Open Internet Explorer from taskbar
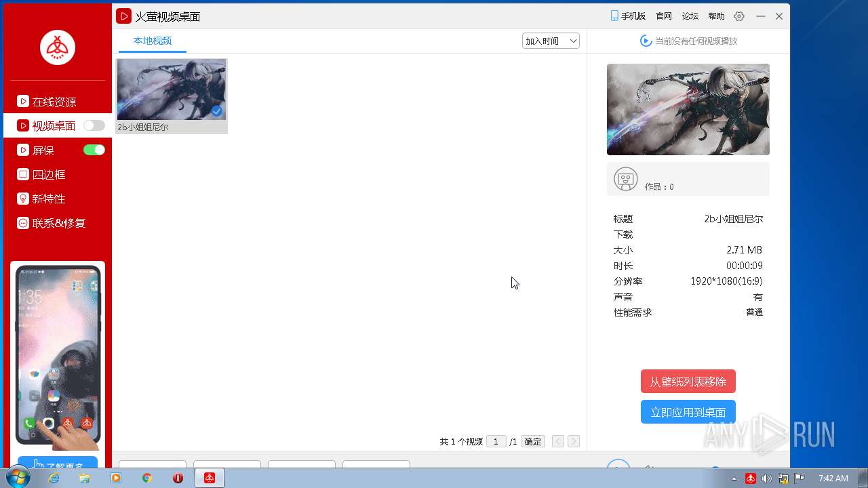Viewport: 868px width, 488px height. pos(54,478)
